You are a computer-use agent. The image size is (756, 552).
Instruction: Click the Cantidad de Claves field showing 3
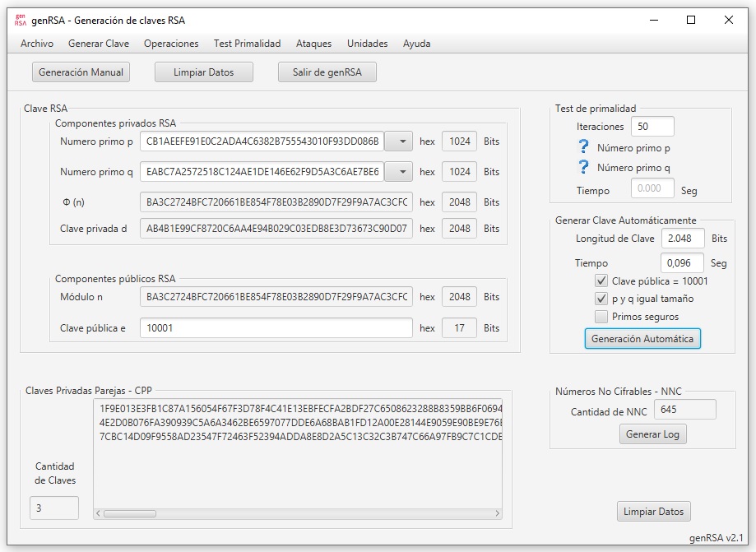(x=54, y=508)
